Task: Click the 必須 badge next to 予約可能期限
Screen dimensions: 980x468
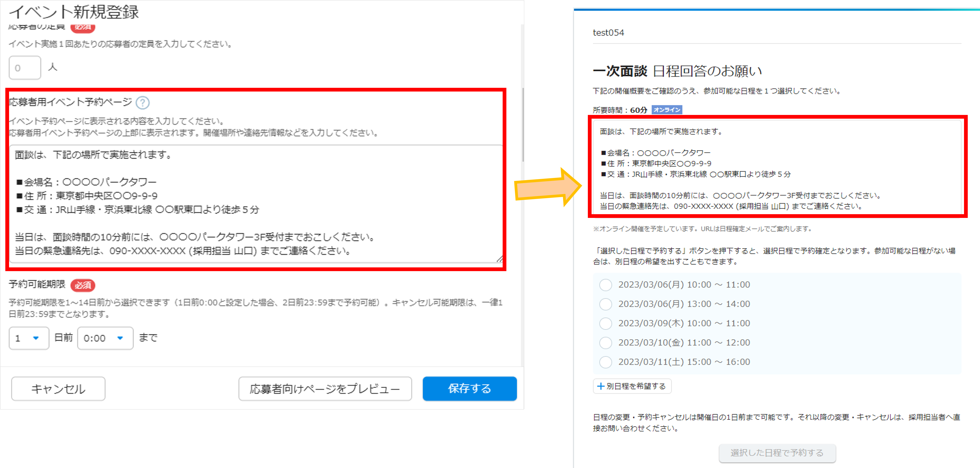Action: [x=83, y=285]
